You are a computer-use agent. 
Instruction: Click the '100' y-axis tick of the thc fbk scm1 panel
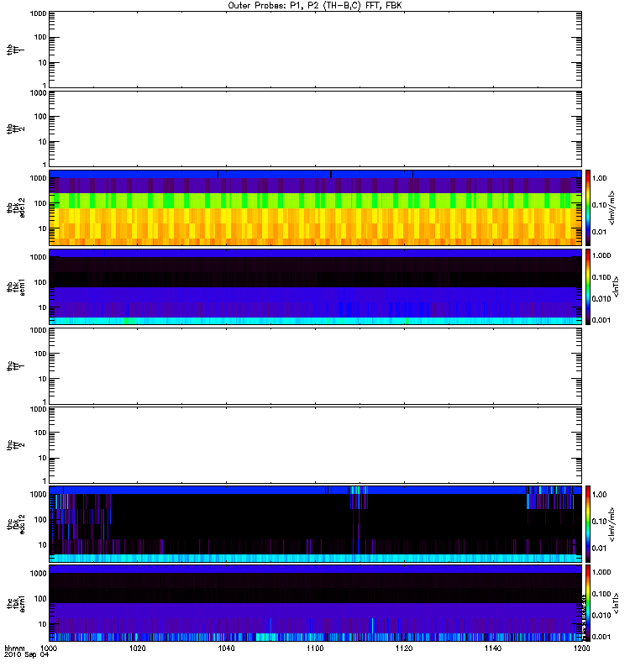pos(40,598)
